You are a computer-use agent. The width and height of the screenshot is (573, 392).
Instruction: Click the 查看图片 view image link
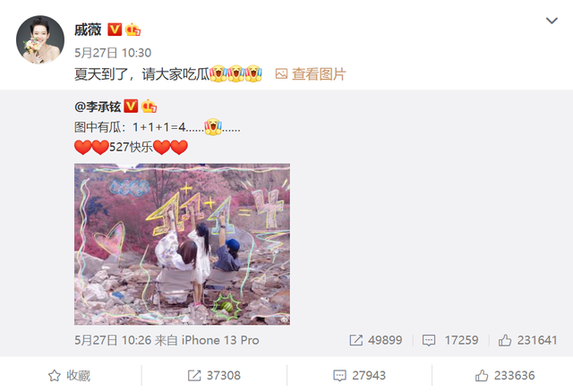click(x=311, y=74)
